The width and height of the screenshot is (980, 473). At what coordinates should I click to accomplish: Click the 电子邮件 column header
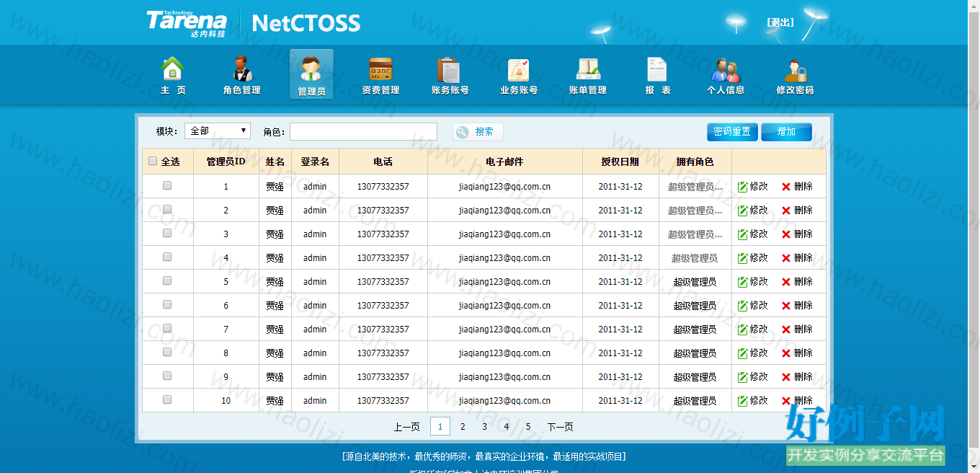504,162
